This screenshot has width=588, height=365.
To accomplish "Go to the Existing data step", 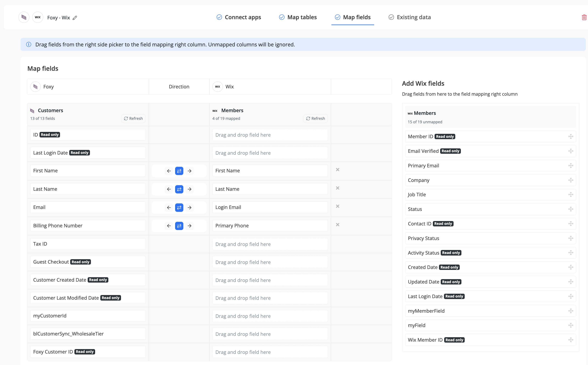I will click(x=409, y=17).
